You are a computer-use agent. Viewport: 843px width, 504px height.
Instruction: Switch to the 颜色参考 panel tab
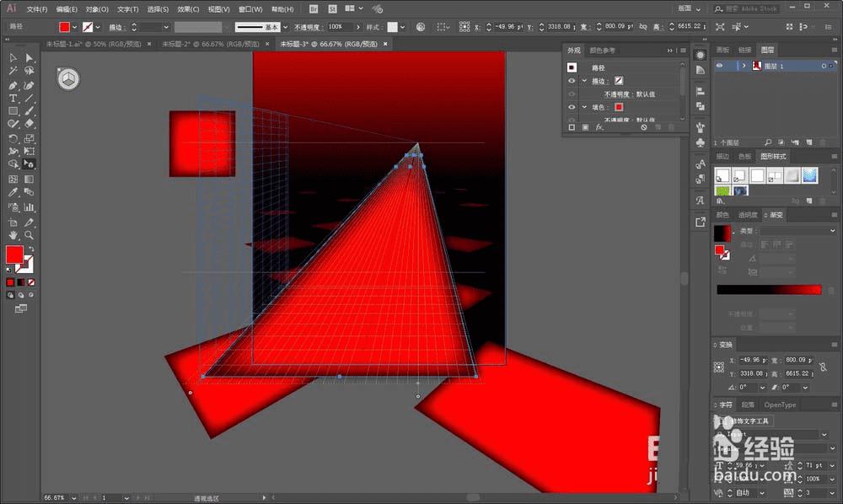click(x=602, y=50)
